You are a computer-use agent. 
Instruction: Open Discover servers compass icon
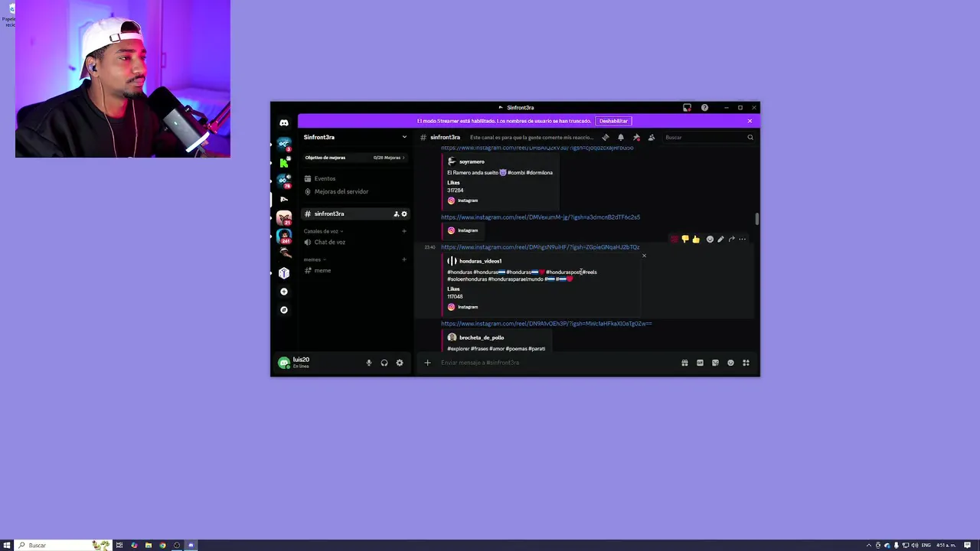pyautogui.click(x=284, y=310)
